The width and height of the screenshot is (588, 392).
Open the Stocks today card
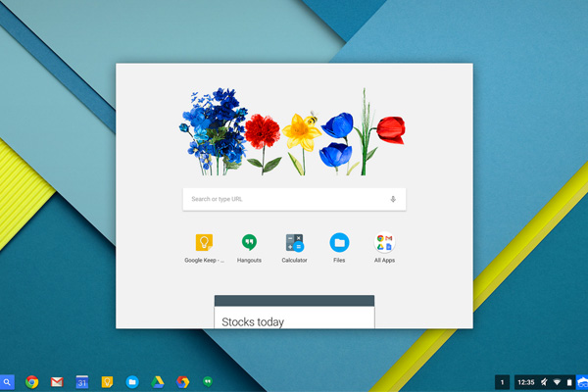pos(294,312)
